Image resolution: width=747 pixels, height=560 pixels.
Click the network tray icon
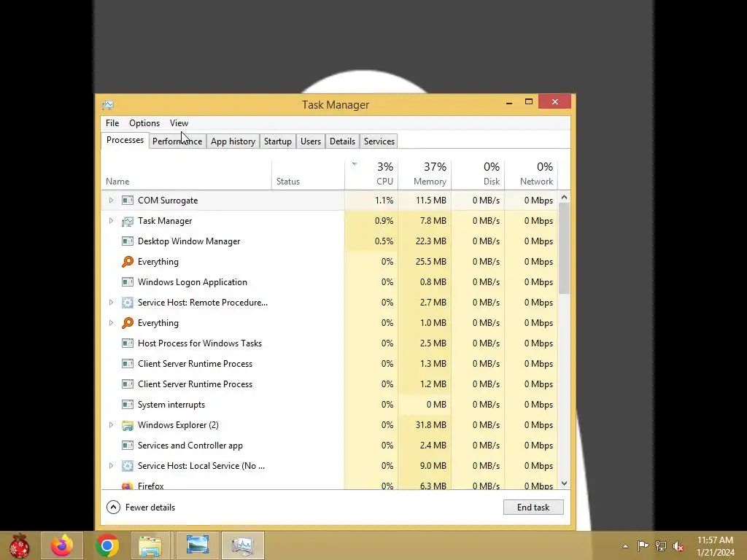[661, 545]
